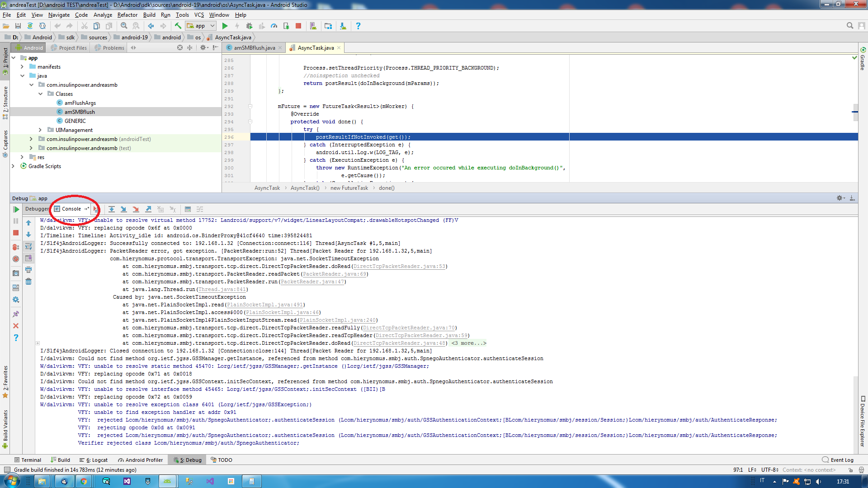Launch Internet Explorer from the taskbar

point(64,481)
